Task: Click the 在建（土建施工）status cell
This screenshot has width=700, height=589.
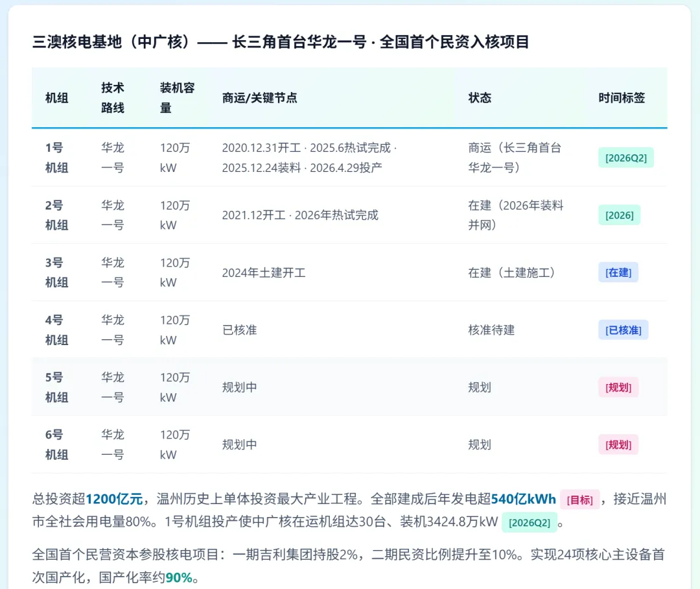Action: coord(511,272)
